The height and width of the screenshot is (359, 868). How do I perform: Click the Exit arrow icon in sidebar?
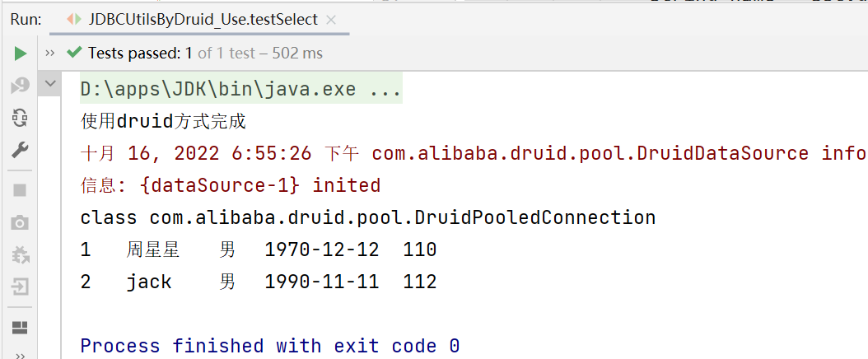[x=20, y=287]
